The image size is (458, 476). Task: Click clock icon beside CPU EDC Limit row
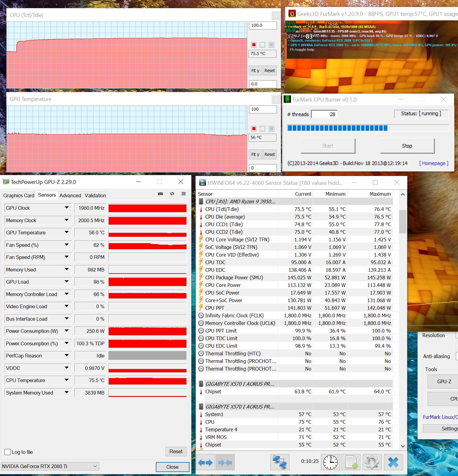(201, 346)
